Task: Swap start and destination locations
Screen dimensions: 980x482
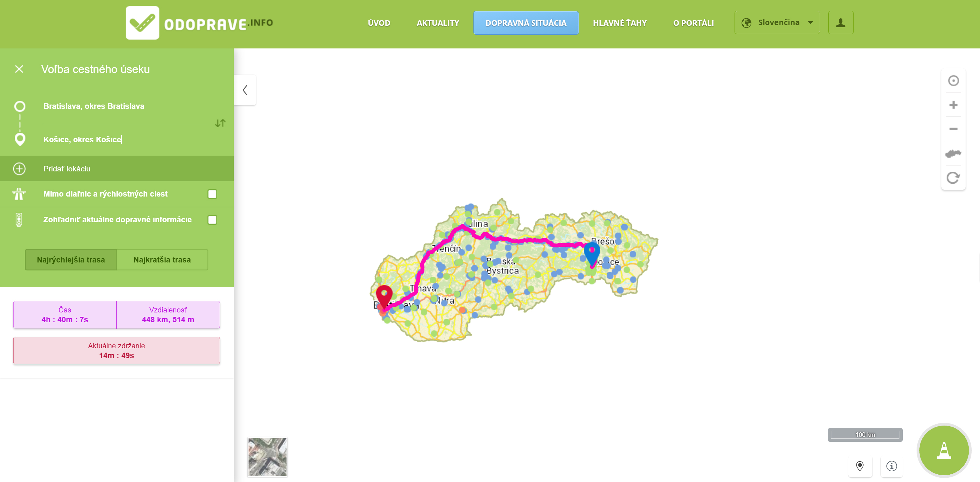Action: (x=220, y=123)
